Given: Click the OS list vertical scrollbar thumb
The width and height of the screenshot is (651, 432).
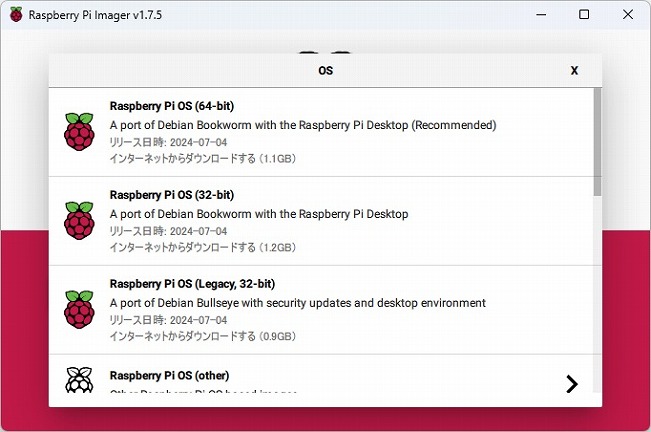Looking at the screenshot, I should coord(597,142).
